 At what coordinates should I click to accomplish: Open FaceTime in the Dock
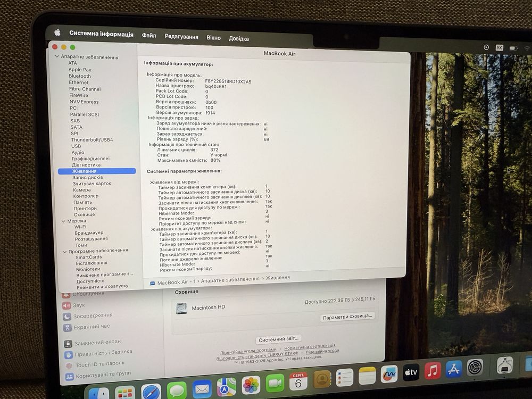point(275,383)
